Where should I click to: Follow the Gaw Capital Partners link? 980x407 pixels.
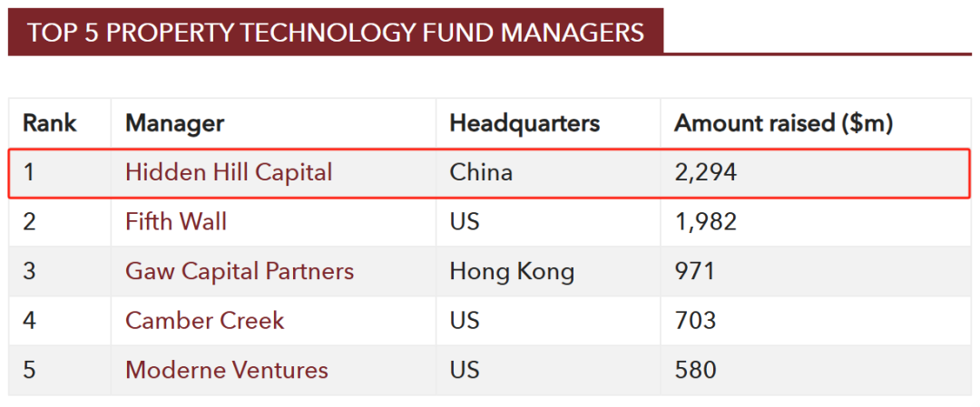click(x=240, y=271)
